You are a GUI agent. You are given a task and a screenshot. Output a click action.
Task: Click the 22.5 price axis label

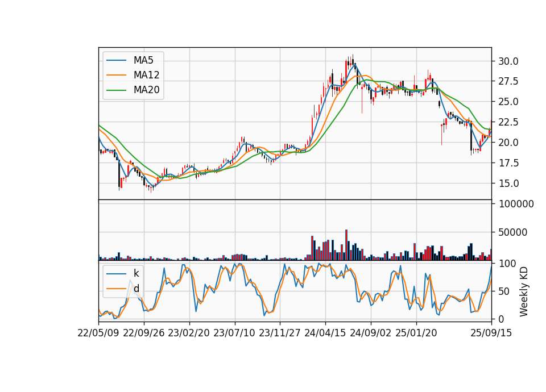[x=508, y=122]
